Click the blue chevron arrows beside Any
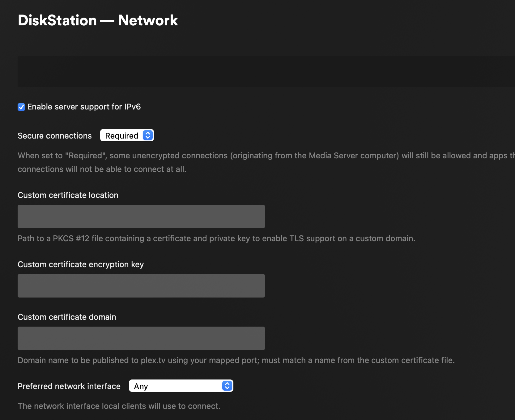Screen dimensions: 515x420 (227, 386)
